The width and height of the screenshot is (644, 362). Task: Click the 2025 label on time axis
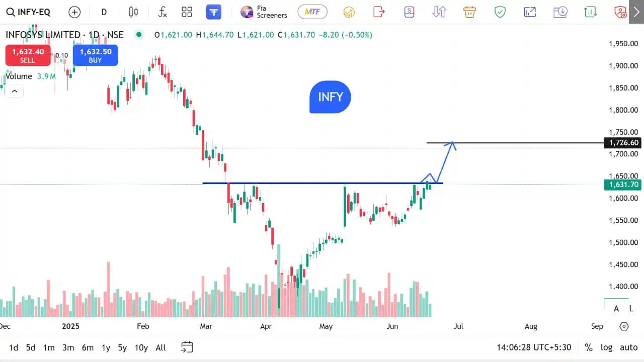71,326
